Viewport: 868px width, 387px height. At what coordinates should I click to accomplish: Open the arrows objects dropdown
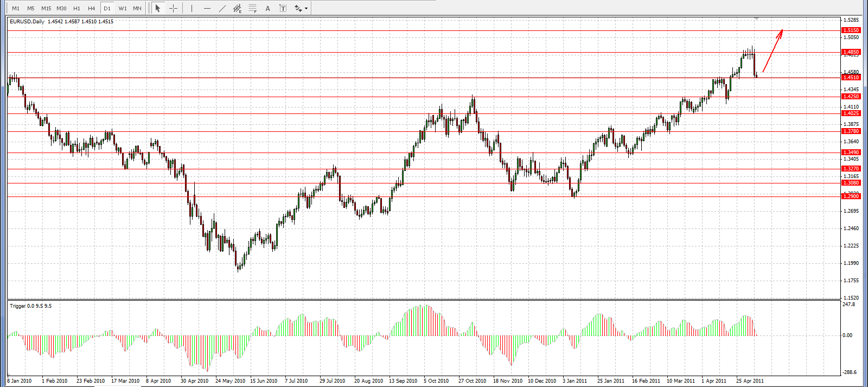click(x=301, y=8)
